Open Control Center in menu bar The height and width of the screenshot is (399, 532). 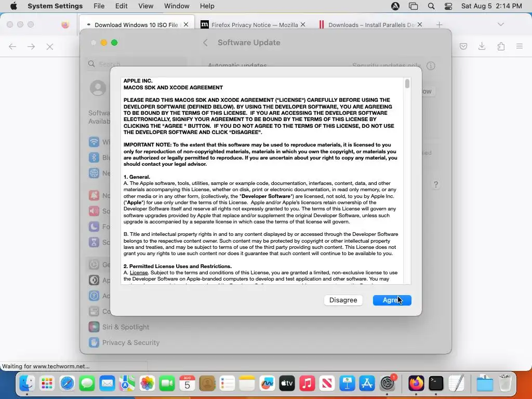point(448,6)
